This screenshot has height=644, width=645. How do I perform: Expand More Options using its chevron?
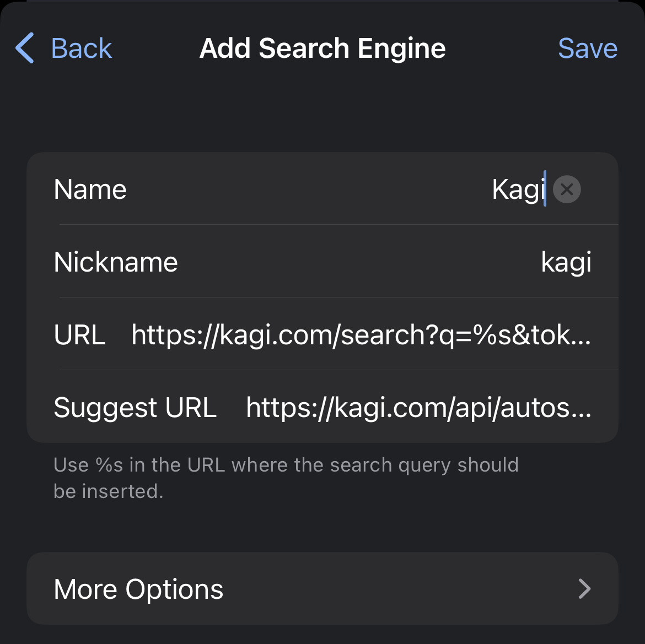coord(584,589)
